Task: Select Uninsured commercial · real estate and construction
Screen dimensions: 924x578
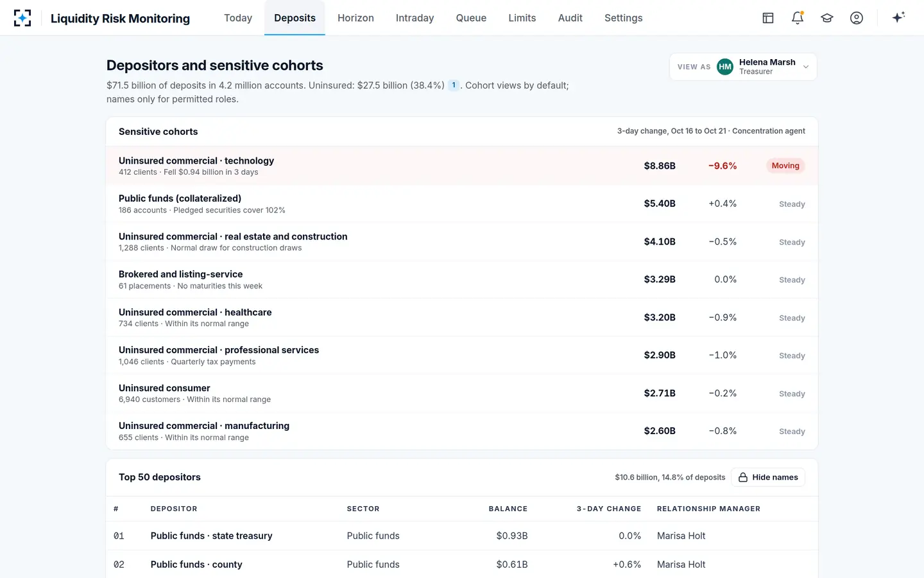Action: click(x=462, y=241)
